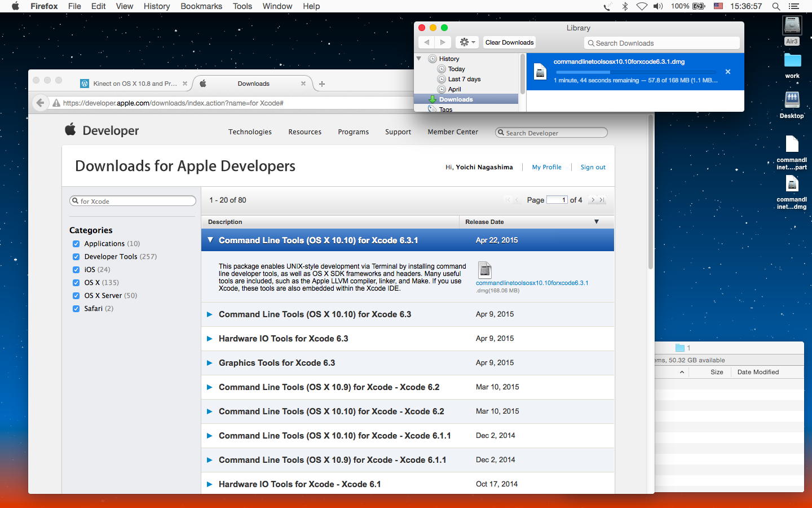Go to next page of results
The height and width of the screenshot is (508, 812).
(593, 200)
